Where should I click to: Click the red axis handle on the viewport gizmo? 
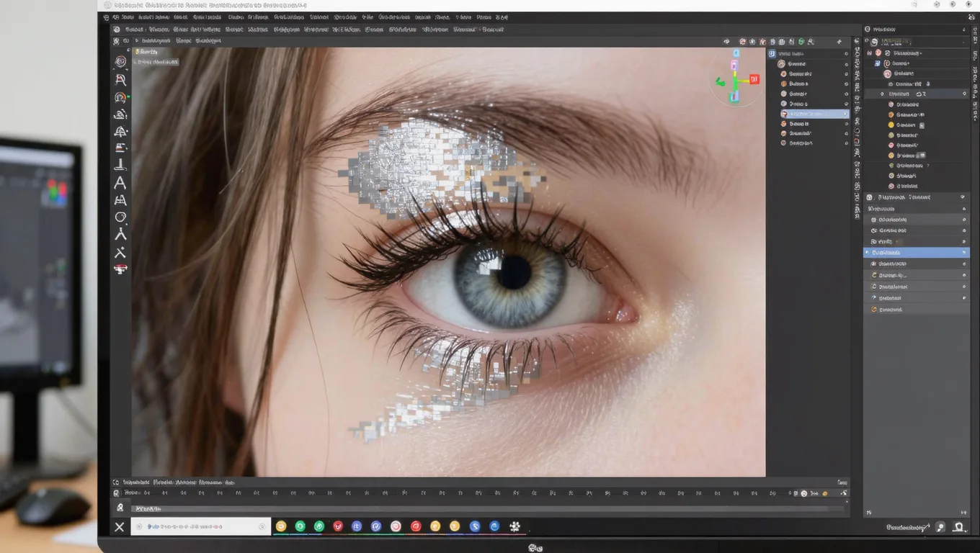[x=754, y=79]
